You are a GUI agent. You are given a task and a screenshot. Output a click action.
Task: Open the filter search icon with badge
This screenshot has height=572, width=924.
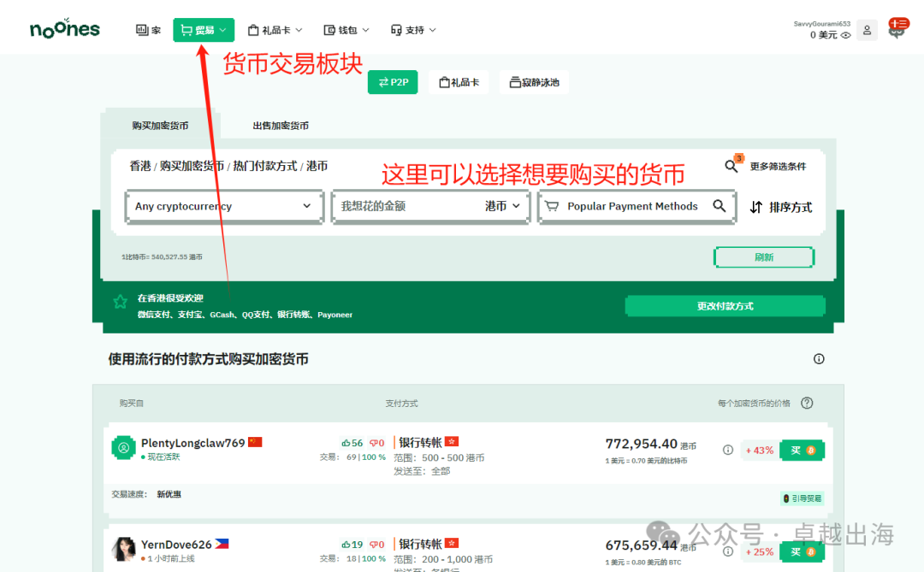pyautogui.click(x=731, y=165)
